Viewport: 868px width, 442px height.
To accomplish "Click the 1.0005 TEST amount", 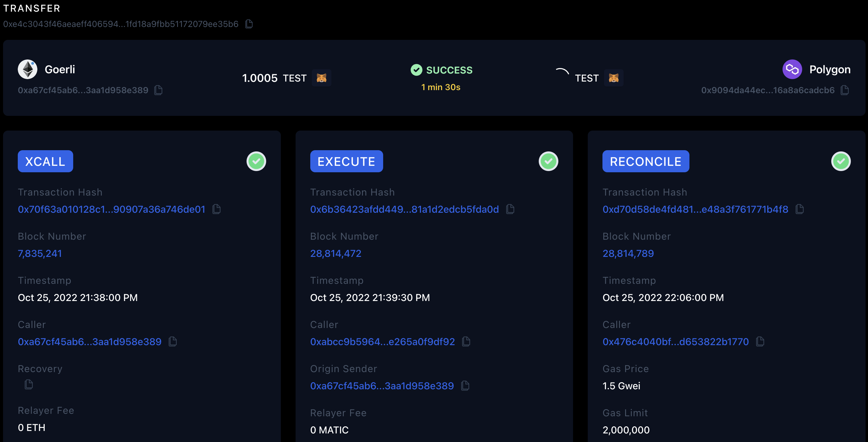I will click(274, 78).
